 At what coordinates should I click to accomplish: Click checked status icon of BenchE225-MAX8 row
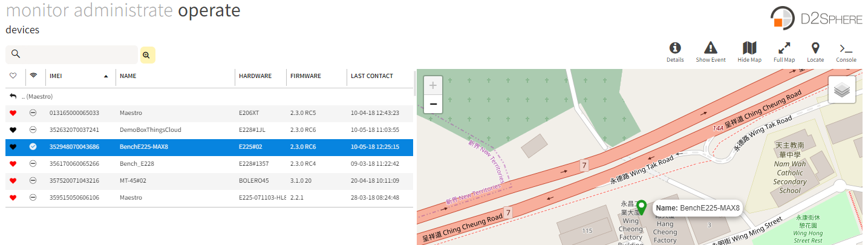tap(33, 147)
